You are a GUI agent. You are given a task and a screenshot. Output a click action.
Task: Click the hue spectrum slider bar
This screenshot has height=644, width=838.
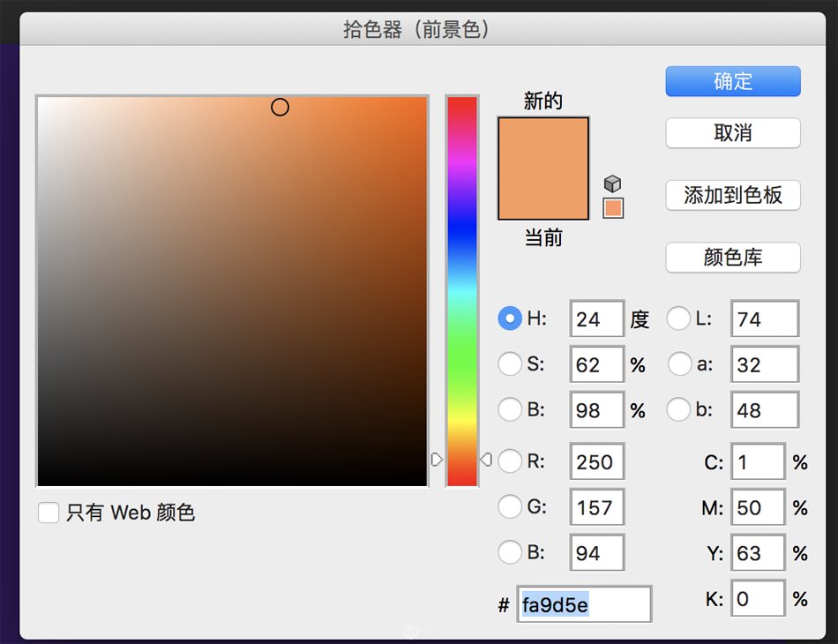462,291
